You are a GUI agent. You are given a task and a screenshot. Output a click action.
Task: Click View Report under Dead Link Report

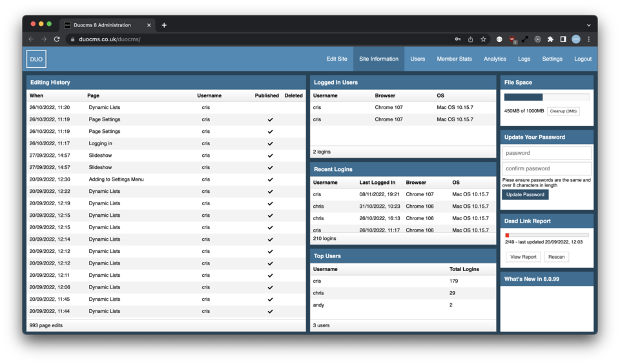click(523, 257)
